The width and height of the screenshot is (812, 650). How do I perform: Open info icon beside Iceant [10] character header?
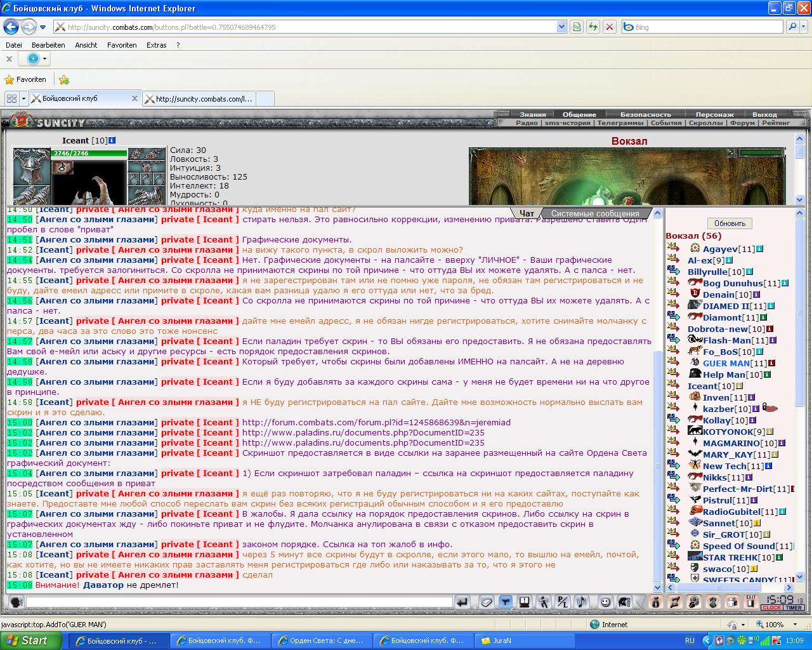click(x=112, y=140)
